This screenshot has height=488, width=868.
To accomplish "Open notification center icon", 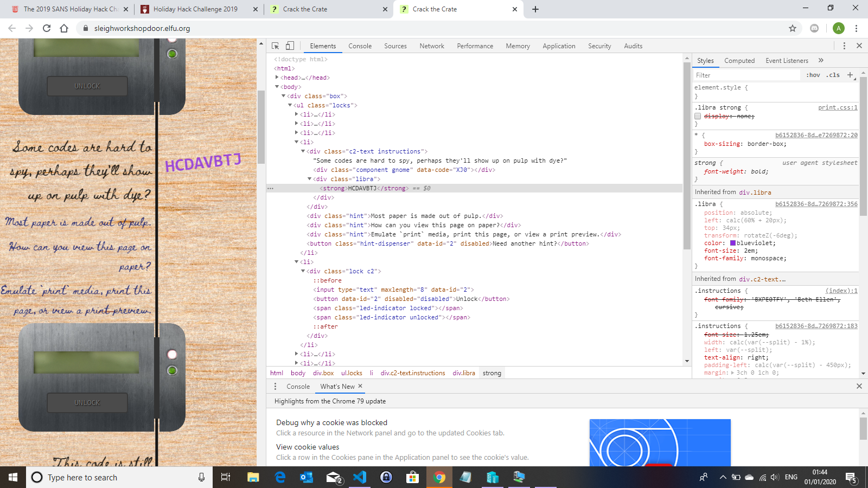I will click(852, 478).
